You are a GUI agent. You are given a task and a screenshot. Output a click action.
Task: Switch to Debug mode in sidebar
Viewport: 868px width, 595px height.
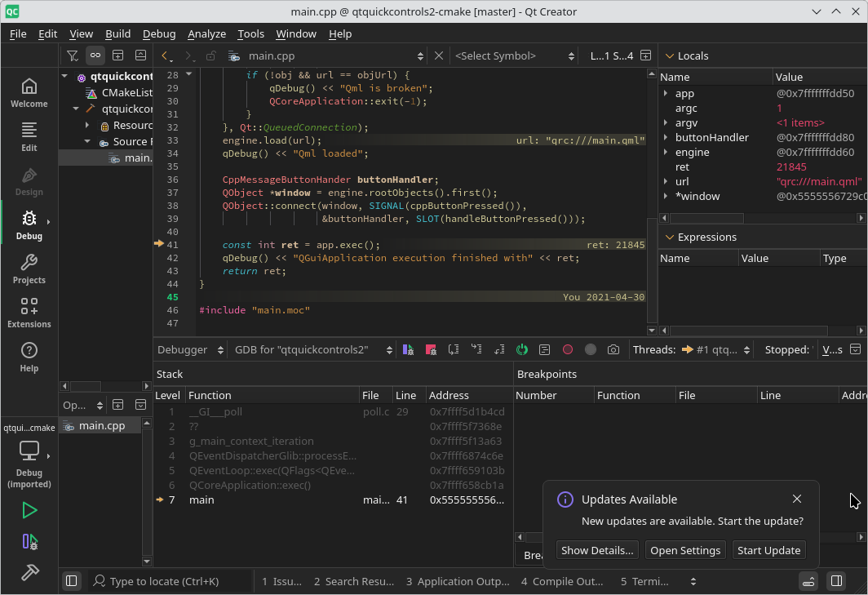29,224
